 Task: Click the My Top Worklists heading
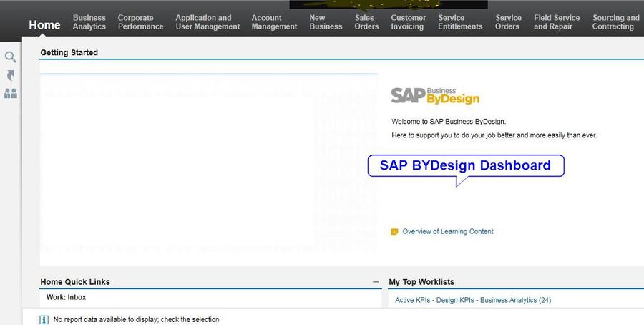tap(421, 282)
